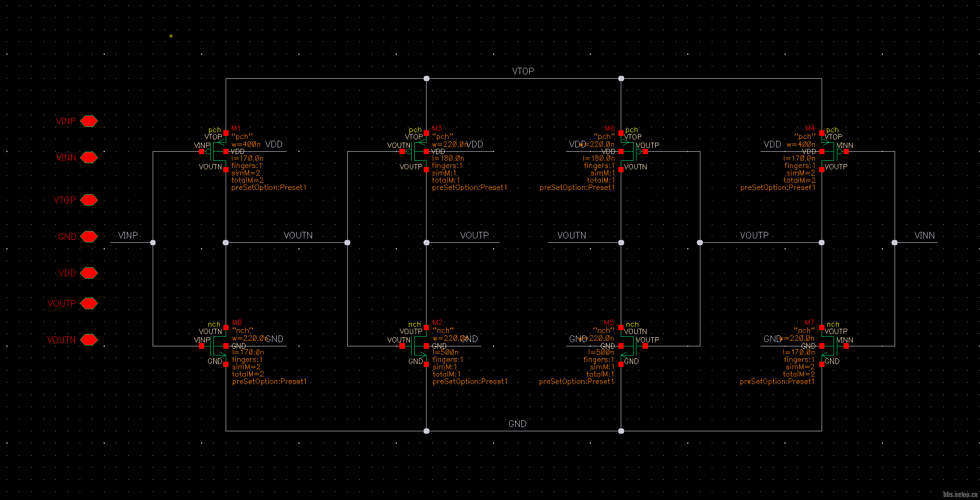Select the M7 nch transistor symbol
This screenshot has height=500, width=980.
click(830, 346)
